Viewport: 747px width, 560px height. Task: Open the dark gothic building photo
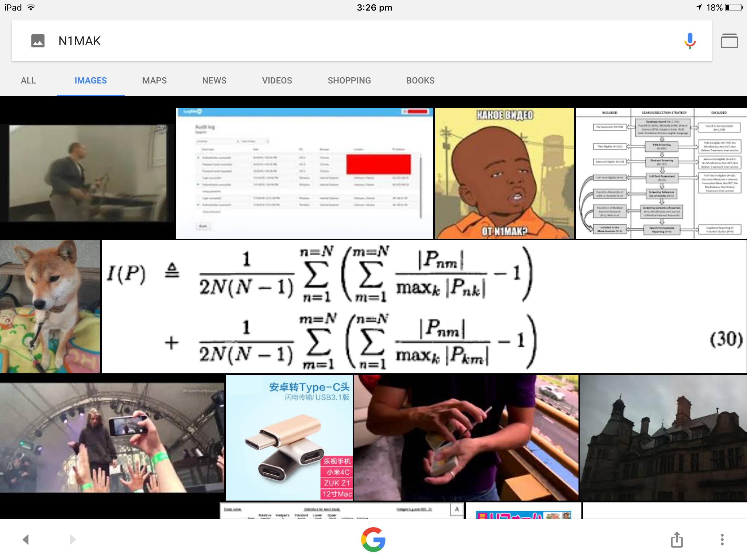663,437
